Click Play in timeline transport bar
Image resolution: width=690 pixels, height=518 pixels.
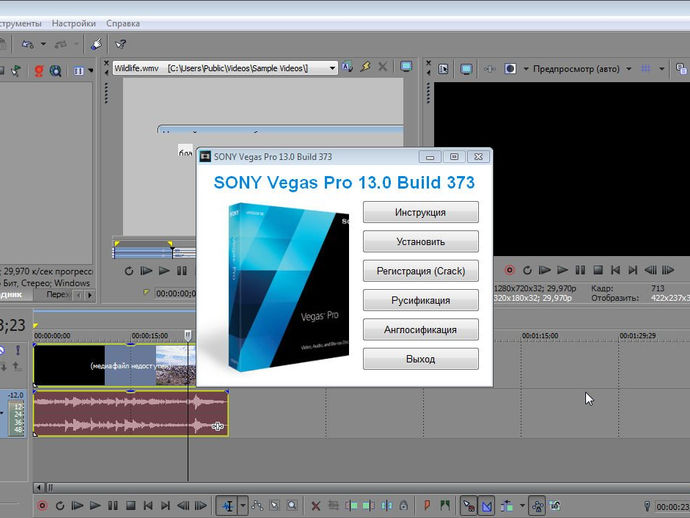point(95,506)
